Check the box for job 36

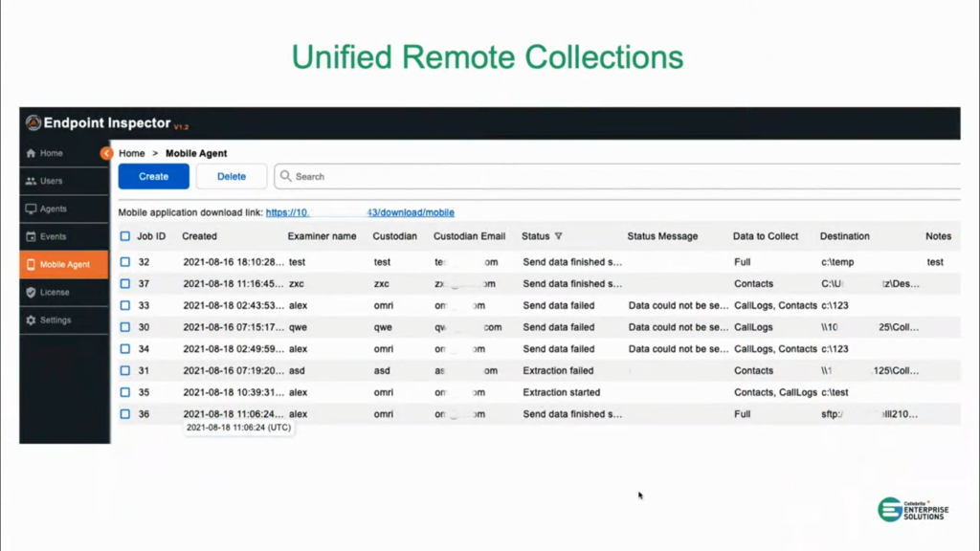tap(125, 414)
